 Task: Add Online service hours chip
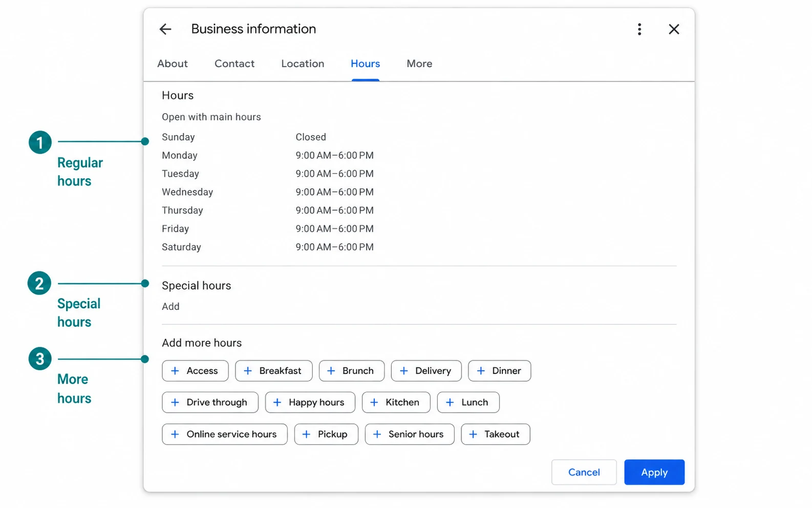[x=224, y=434]
